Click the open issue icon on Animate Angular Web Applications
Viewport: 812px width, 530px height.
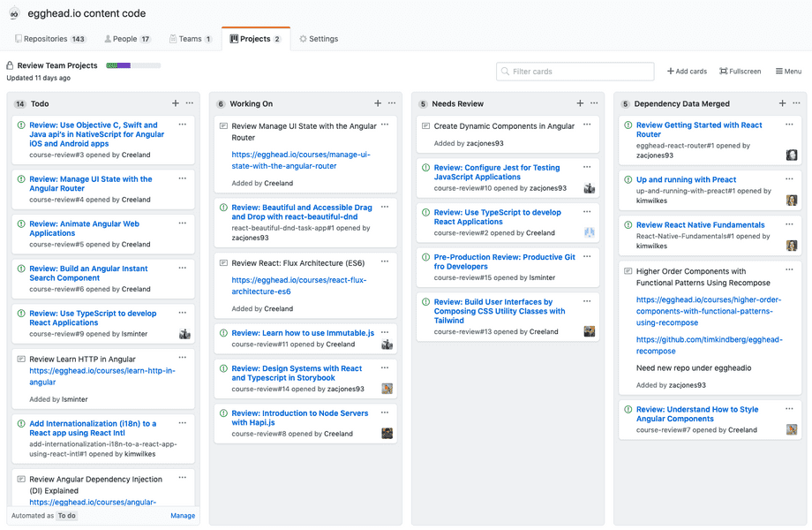pos(20,223)
